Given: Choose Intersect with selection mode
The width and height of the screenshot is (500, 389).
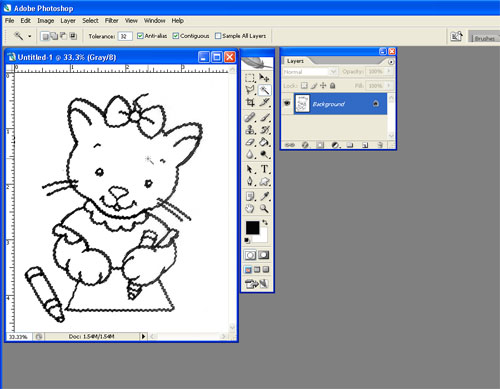Looking at the screenshot, I should (73, 36).
